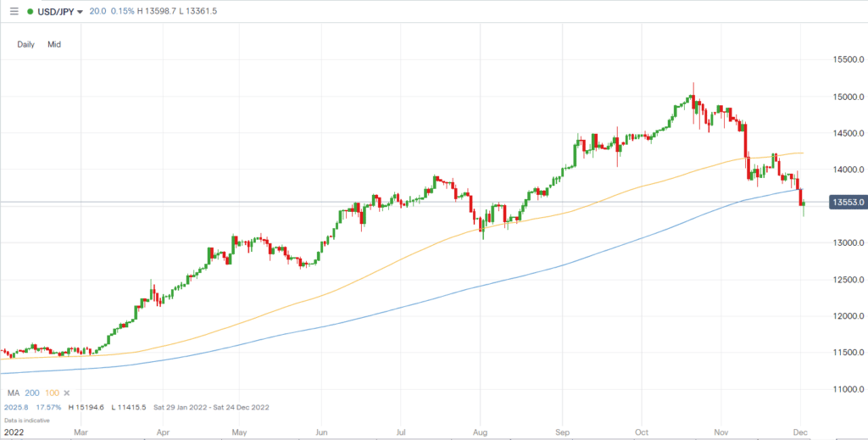Remove the MA indicator with the x

click(x=67, y=393)
